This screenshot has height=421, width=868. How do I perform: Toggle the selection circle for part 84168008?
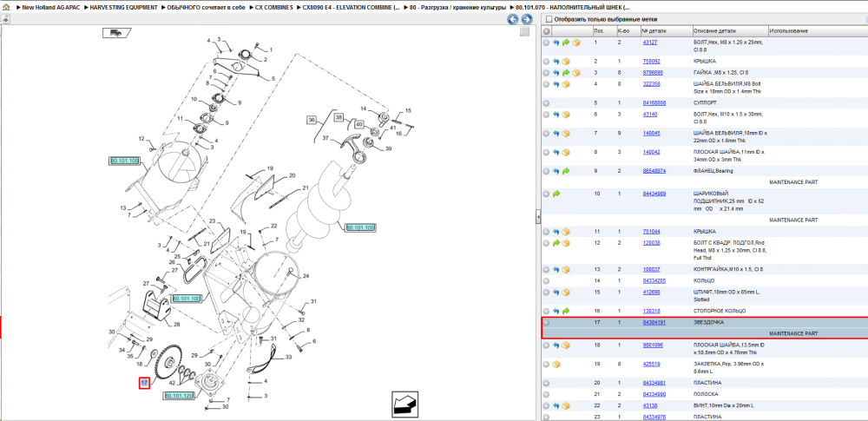546,103
